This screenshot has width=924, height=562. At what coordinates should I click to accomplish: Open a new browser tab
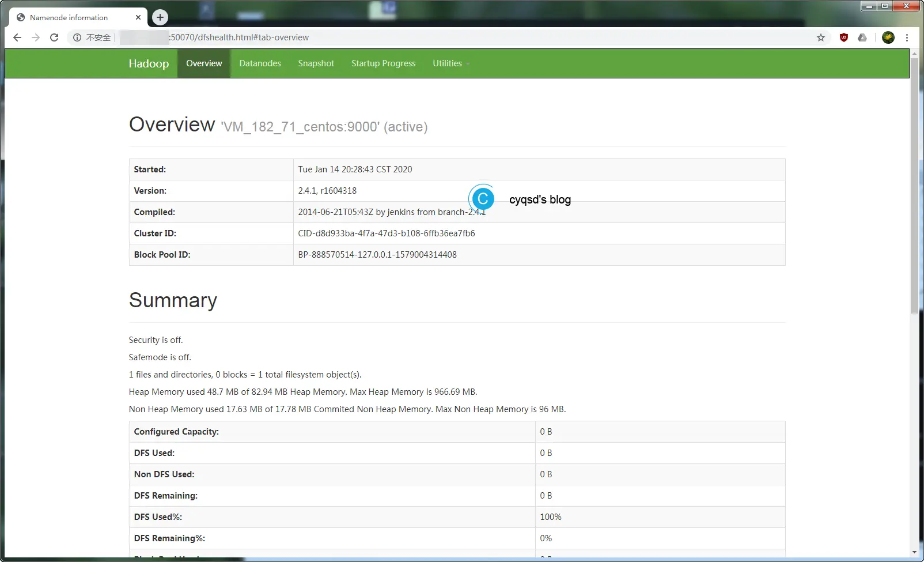(160, 17)
